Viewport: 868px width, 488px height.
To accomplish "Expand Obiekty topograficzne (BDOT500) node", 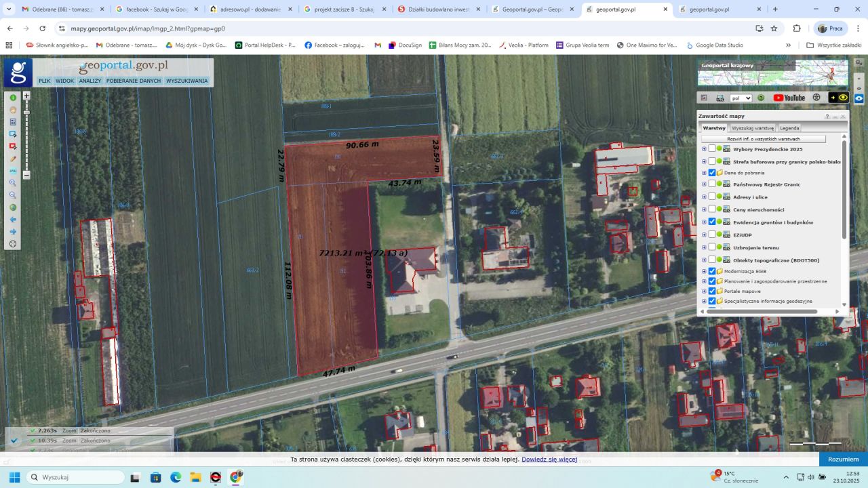I will pyautogui.click(x=704, y=260).
